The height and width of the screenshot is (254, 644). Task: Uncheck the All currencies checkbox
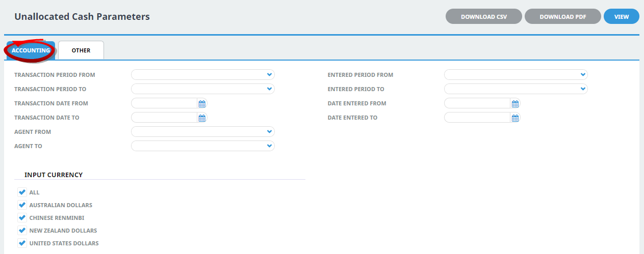pyautogui.click(x=22, y=192)
